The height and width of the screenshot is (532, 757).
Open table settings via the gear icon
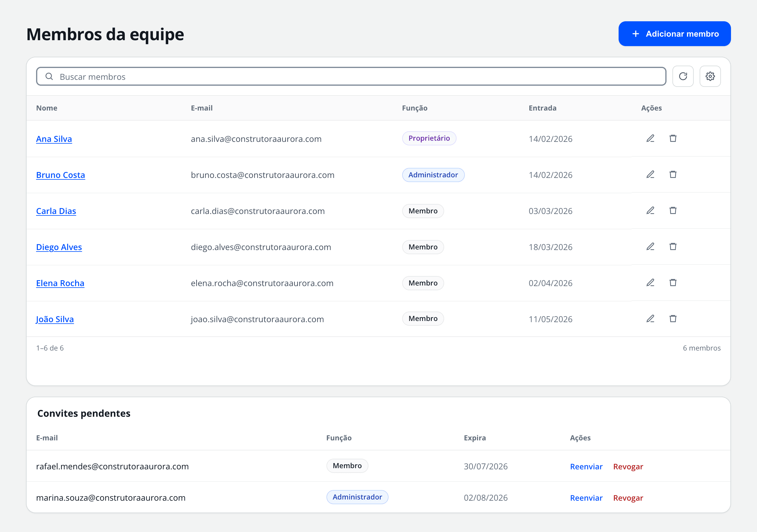click(710, 77)
